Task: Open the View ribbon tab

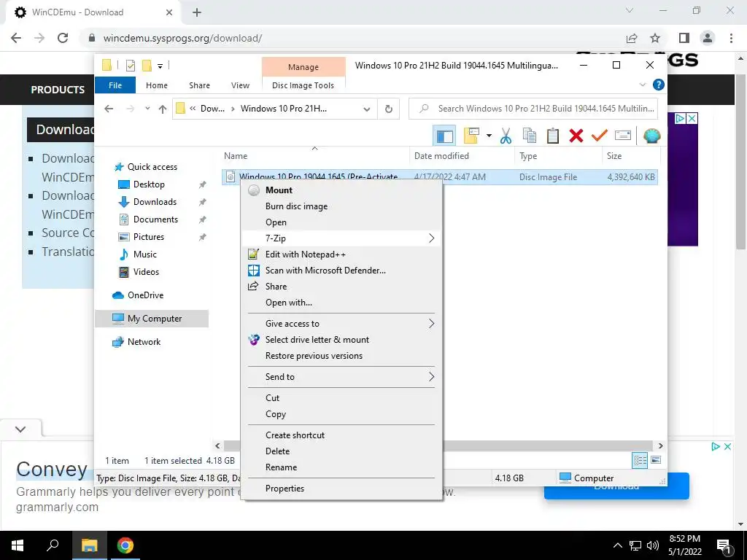Action: pos(240,85)
